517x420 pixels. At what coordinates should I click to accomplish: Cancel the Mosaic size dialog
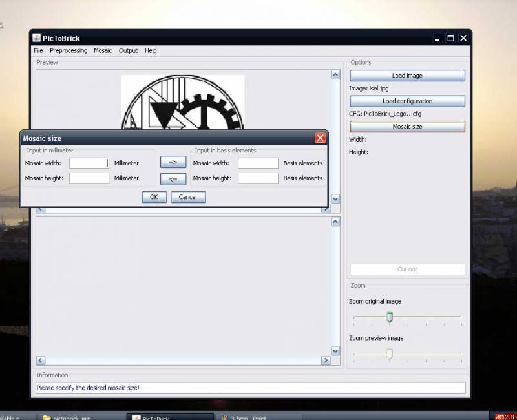[188, 197]
